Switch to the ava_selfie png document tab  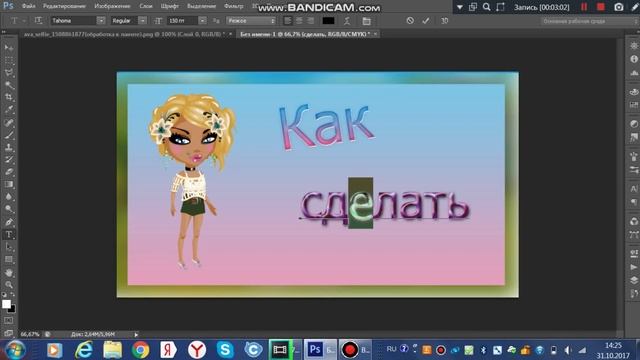pyautogui.click(x=124, y=34)
